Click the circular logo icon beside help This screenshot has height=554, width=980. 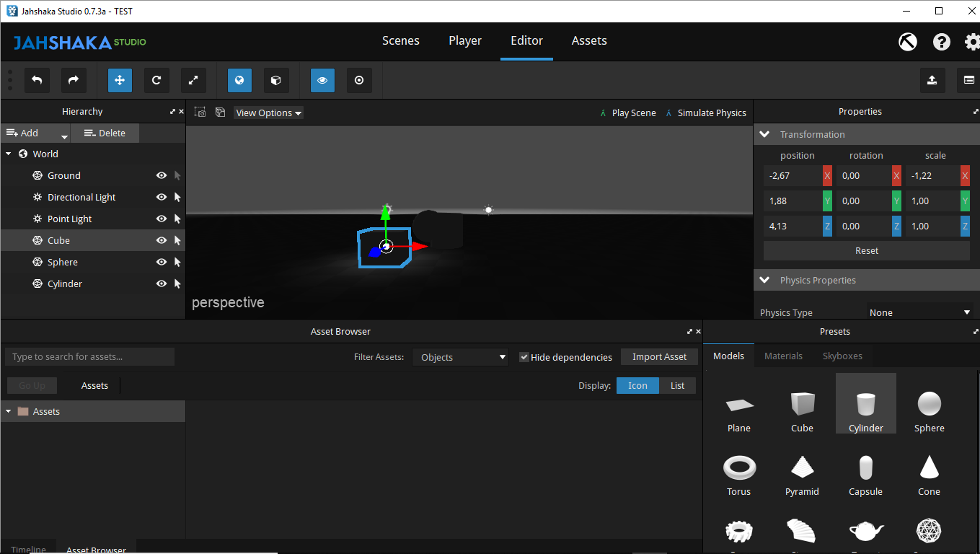click(908, 42)
